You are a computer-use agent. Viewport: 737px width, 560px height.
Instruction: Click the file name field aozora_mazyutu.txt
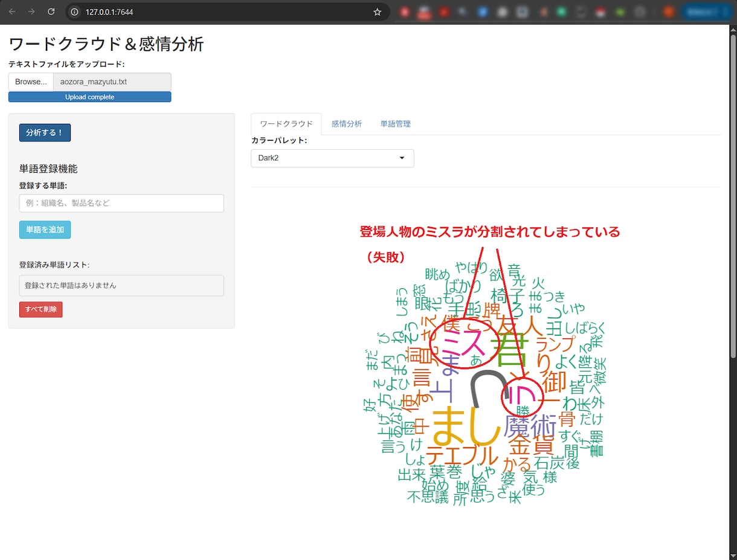point(112,82)
